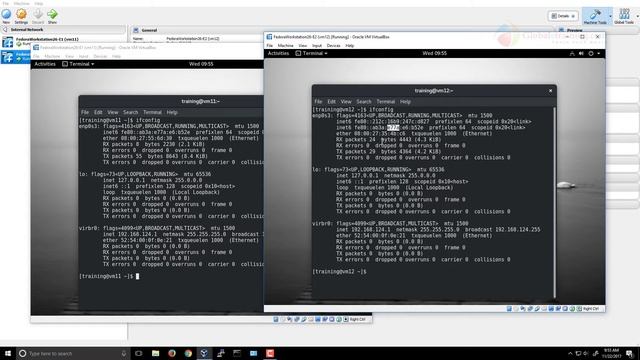Open View menu in training@vm12 terminal

coord(346,102)
